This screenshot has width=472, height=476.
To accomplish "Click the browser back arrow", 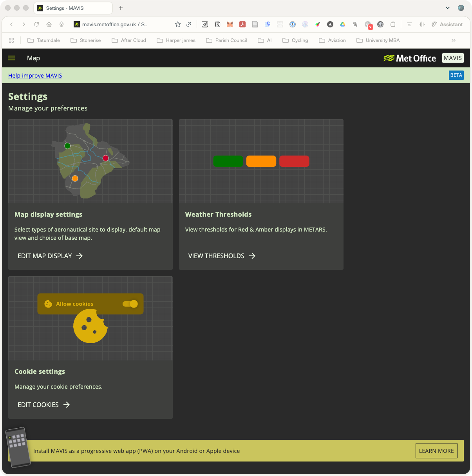I will click(12, 24).
